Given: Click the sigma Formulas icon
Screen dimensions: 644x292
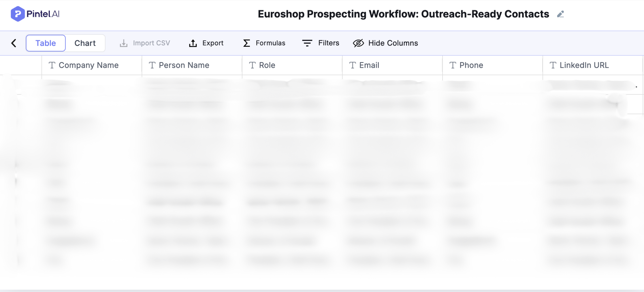Looking at the screenshot, I should click(246, 43).
